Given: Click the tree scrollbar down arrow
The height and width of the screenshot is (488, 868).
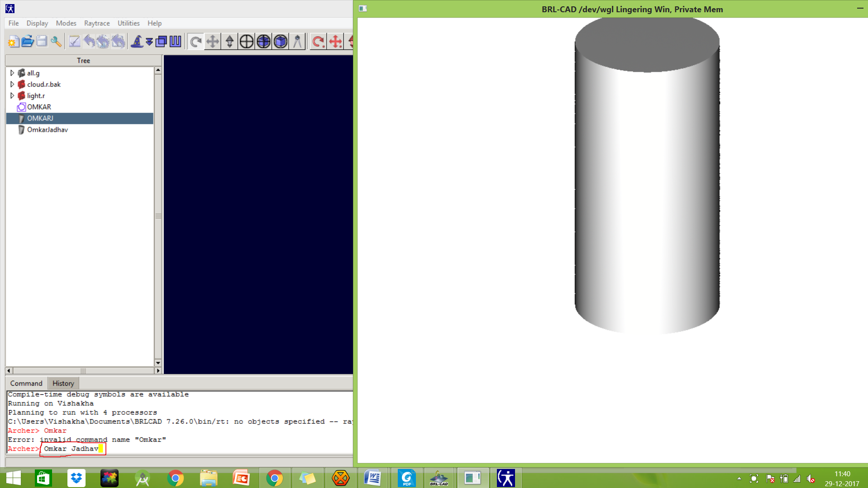Looking at the screenshot, I should pyautogui.click(x=158, y=363).
